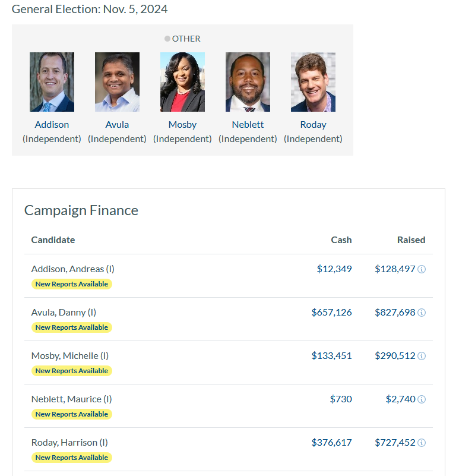Click info icon next to Avula's $827,698
The height and width of the screenshot is (476, 459).
(x=422, y=313)
